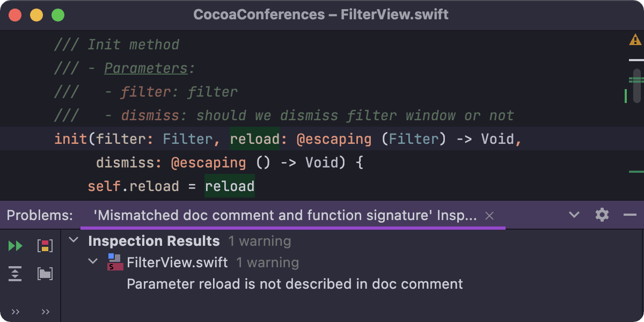Show more actions below Expand All icon
The width and height of the screenshot is (644, 322).
tap(15, 312)
